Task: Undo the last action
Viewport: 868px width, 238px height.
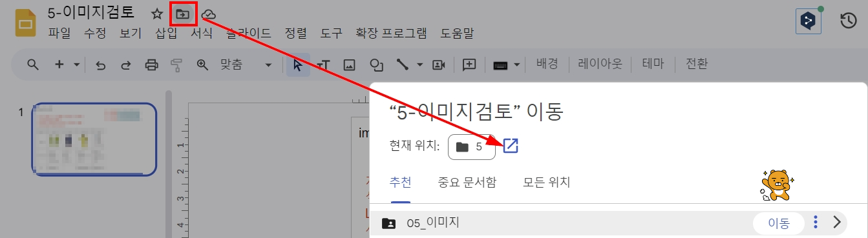Action: (x=100, y=64)
